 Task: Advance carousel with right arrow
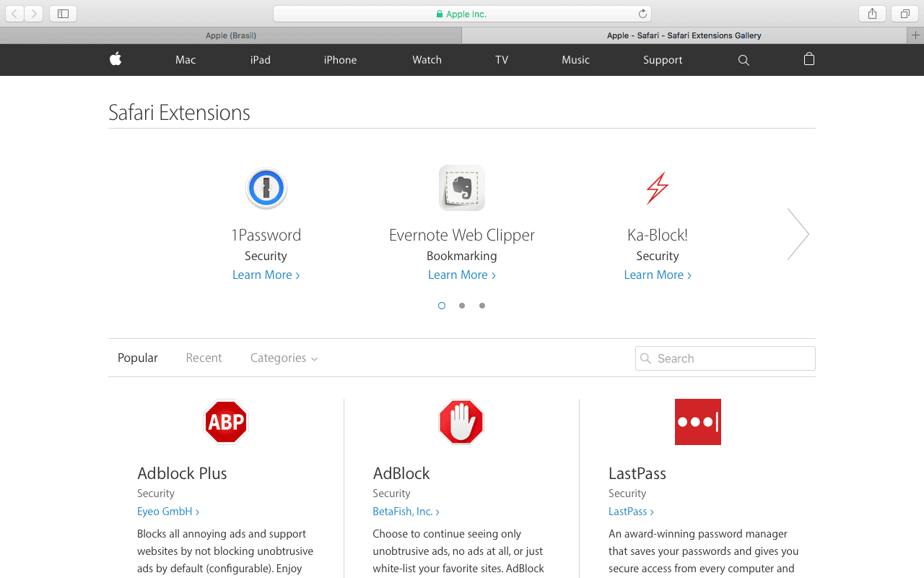coord(798,234)
